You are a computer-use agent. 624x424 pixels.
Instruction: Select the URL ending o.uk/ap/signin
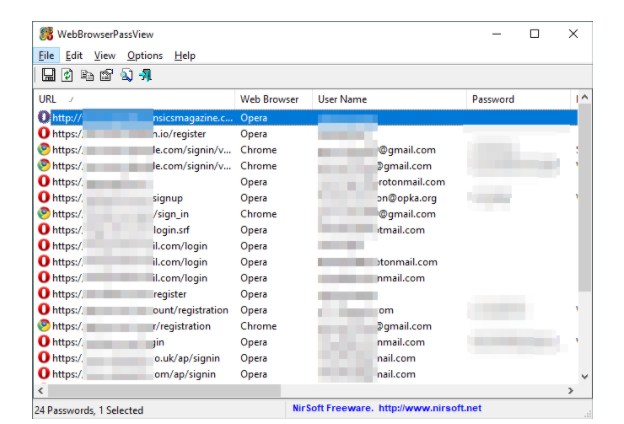click(x=136, y=358)
